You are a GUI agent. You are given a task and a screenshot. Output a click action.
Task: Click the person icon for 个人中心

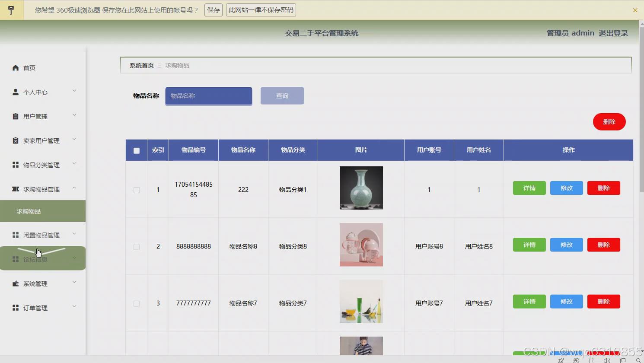[16, 92]
